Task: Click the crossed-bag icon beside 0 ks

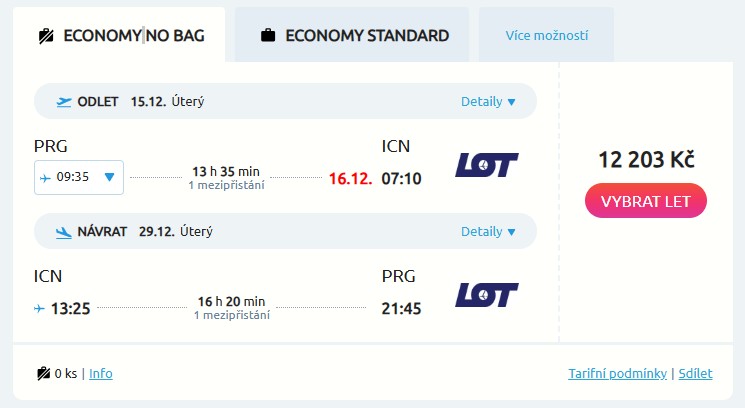Action: point(44,374)
